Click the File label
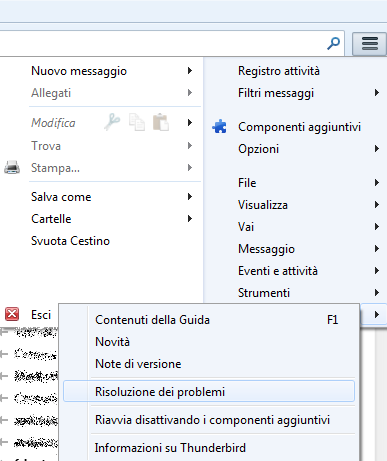The width and height of the screenshot is (387, 461). tap(247, 183)
